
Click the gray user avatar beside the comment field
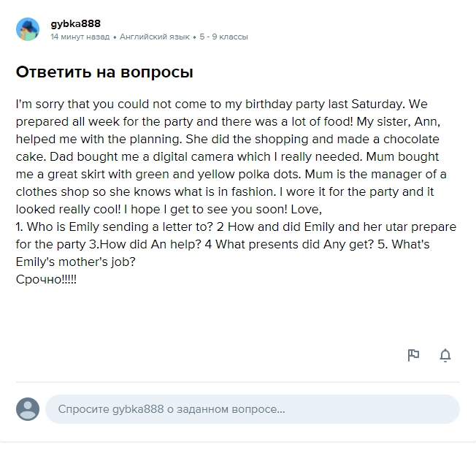click(x=28, y=409)
